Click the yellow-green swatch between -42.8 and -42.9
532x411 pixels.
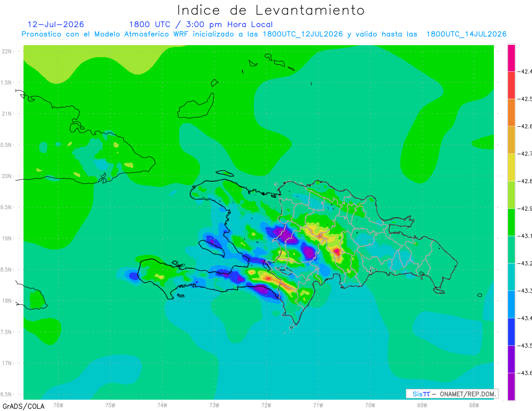click(511, 195)
